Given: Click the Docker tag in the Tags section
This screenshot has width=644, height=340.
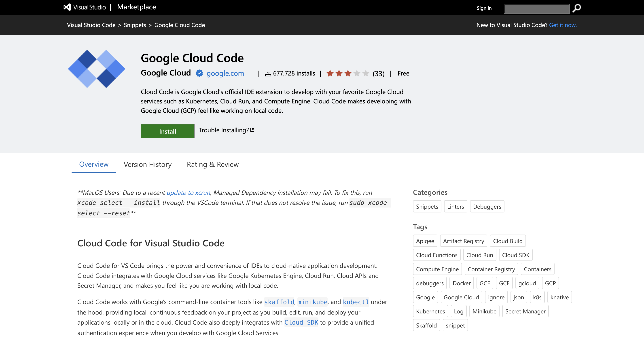Looking at the screenshot, I should click(x=461, y=283).
